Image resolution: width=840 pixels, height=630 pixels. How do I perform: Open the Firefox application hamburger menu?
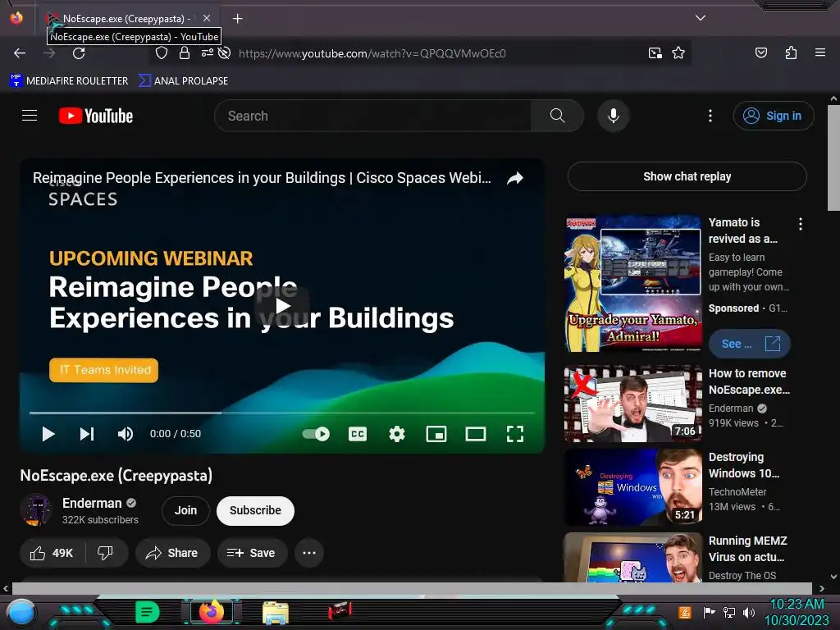coord(819,53)
